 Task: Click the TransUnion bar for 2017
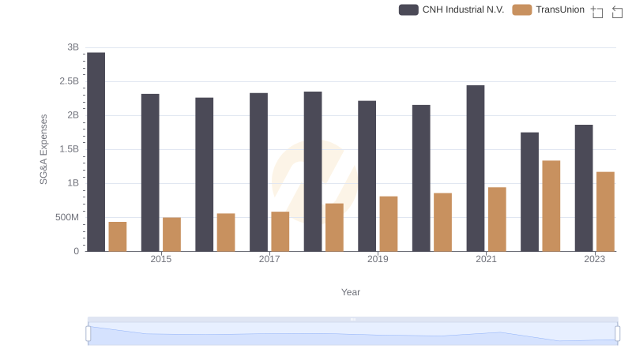click(280, 231)
